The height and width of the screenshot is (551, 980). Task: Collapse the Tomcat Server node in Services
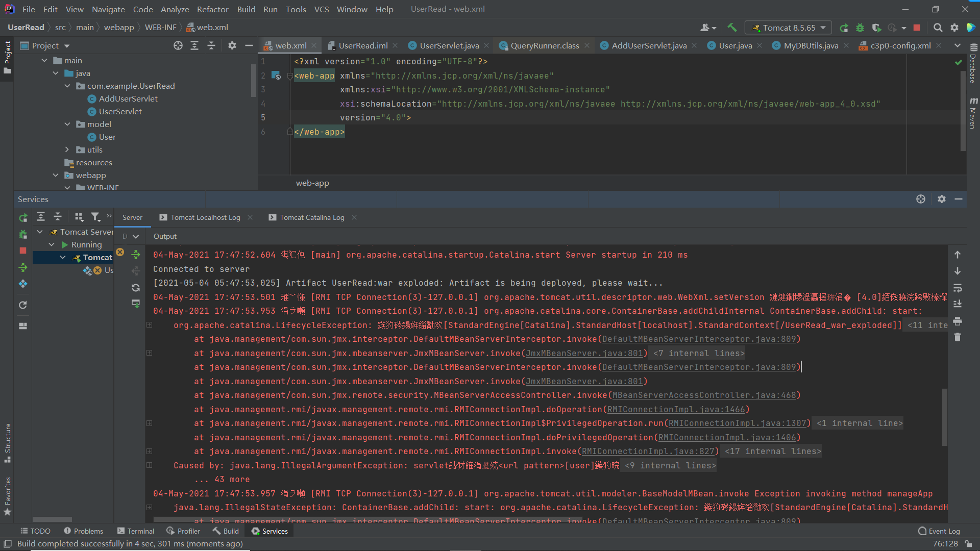[40, 232]
